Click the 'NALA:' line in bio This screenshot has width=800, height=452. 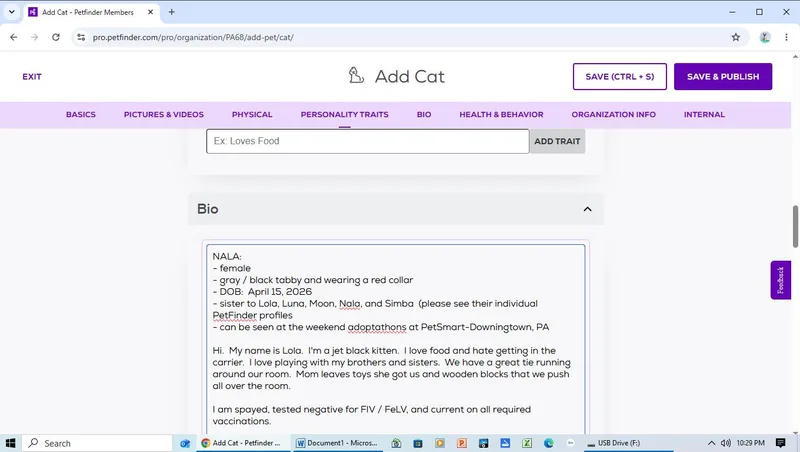click(227, 257)
